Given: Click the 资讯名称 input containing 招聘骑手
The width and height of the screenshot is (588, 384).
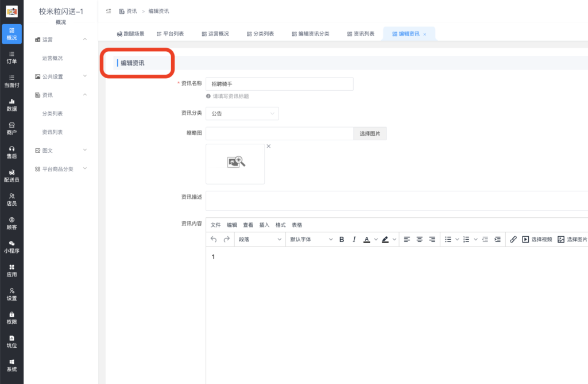Looking at the screenshot, I should point(279,83).
